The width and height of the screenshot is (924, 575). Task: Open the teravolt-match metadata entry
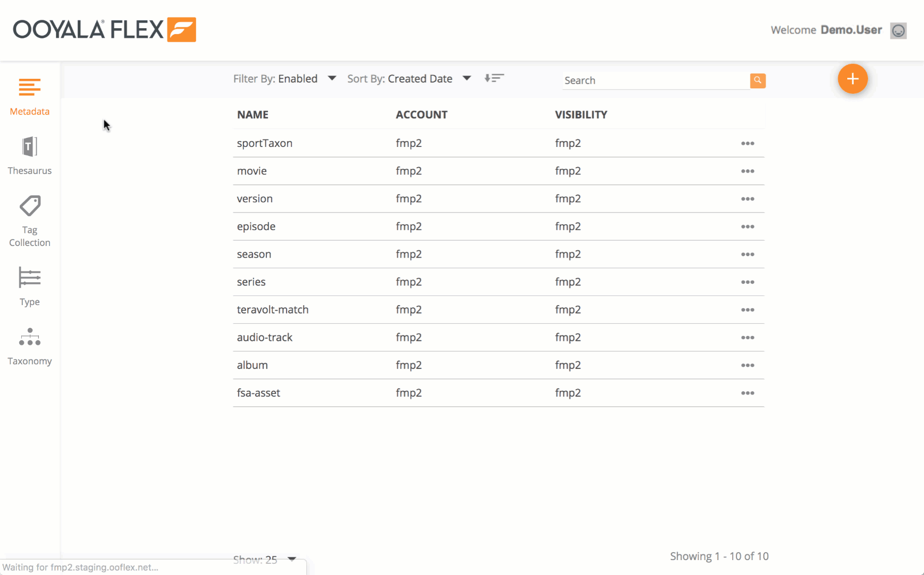click(x=273, y=310)
